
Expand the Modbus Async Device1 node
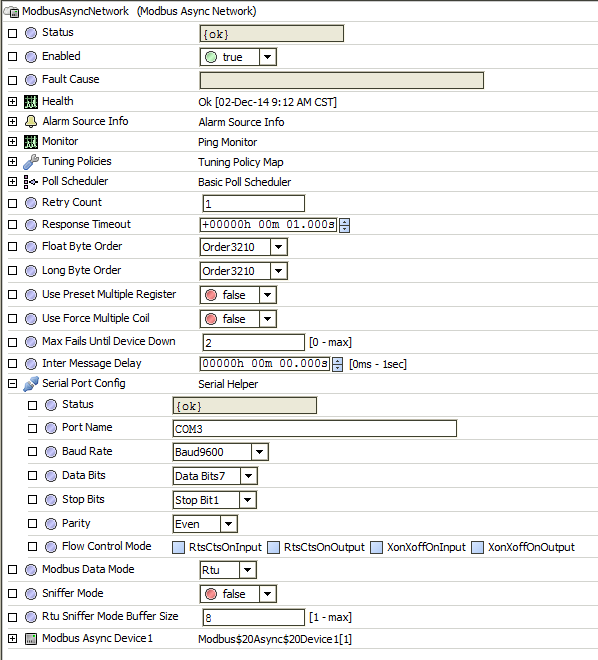(13, 639)
